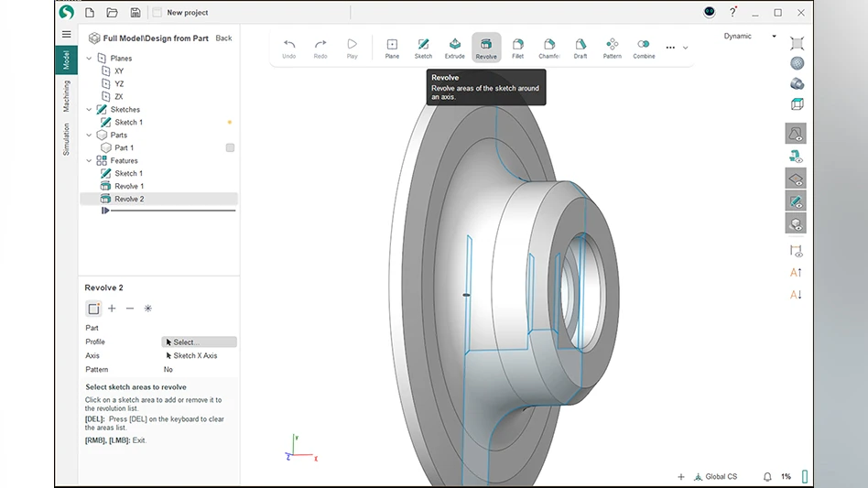Click the Profile Select button

[199, 342]
